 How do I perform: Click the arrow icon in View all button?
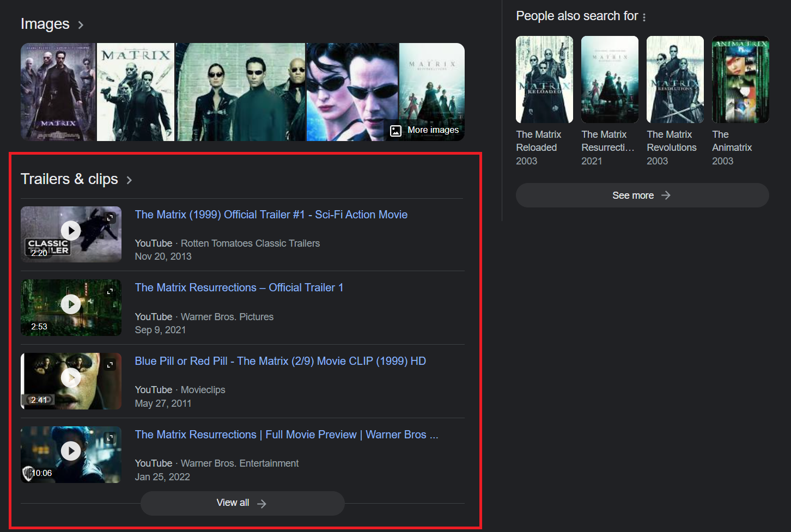[261, 504]
